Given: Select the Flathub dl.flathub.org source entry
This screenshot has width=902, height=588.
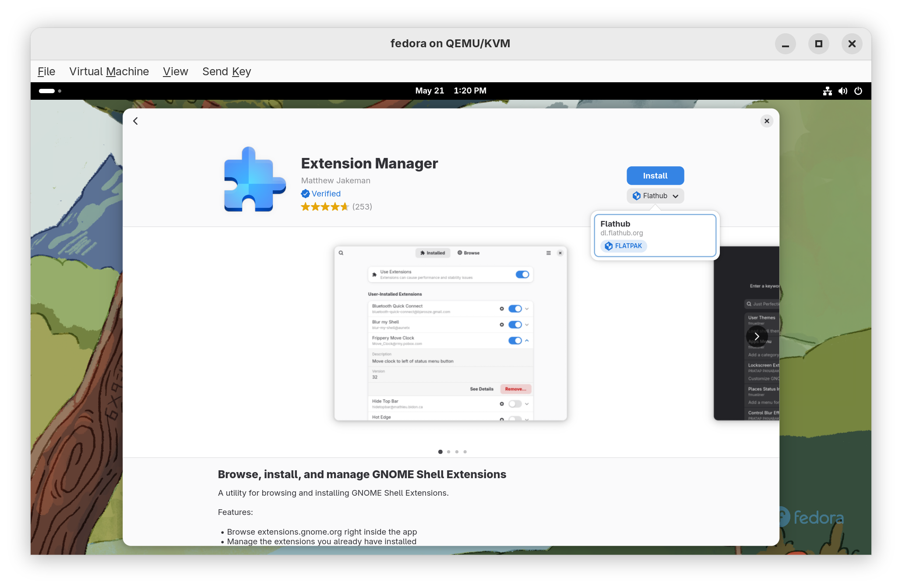Looking at the screenshot, I should point(655,235).
